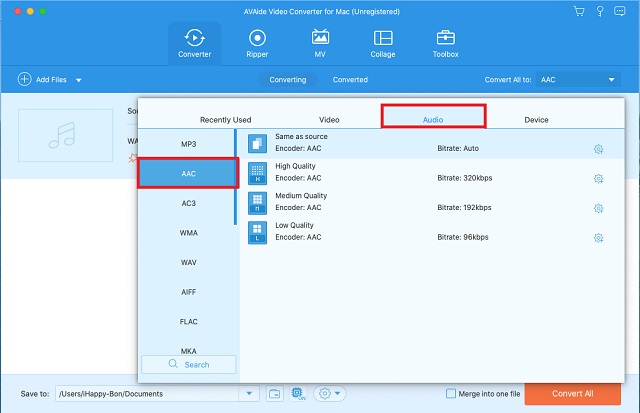Select AC3 format in the list
Screen dimensions: 640x413
pos(188,203)
